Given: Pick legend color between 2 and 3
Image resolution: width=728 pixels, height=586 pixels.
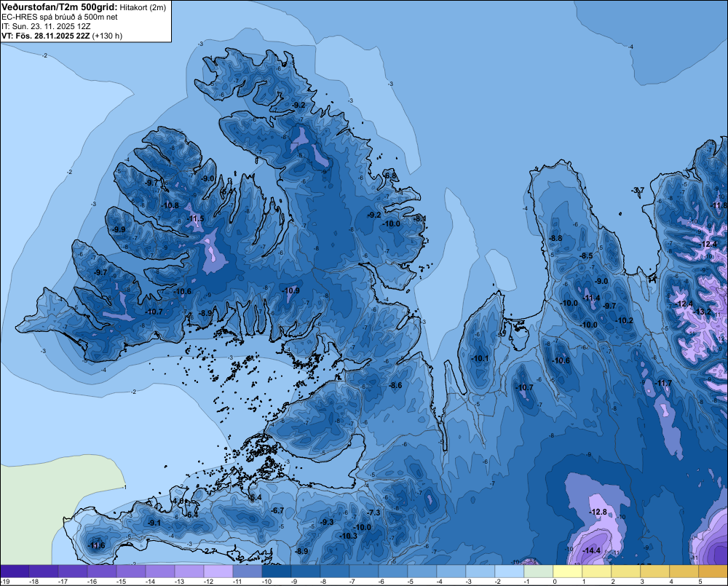Looking at the screenshot, I should (625, 571).
